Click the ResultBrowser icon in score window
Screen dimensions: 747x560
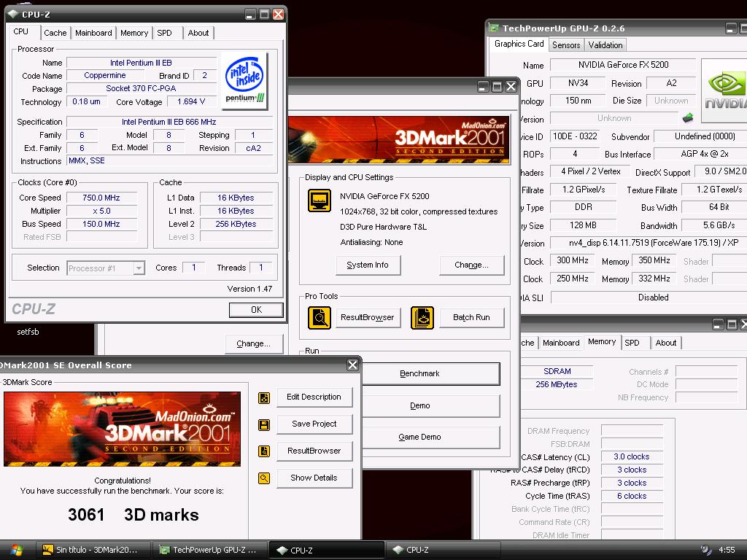point(264,451)
